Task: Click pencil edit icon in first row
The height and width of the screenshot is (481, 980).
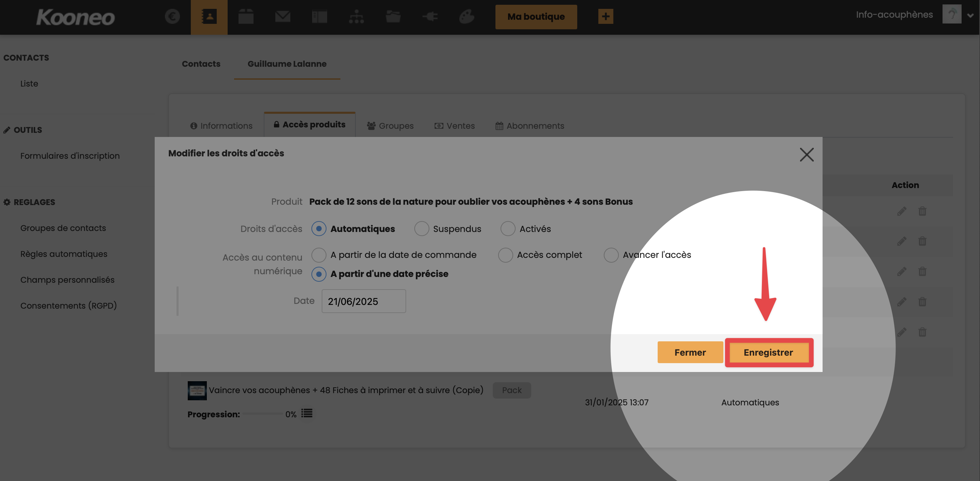Action: [902, 211]
